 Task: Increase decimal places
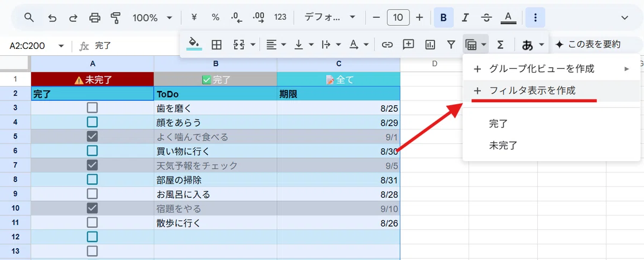(x=259, y=18)
